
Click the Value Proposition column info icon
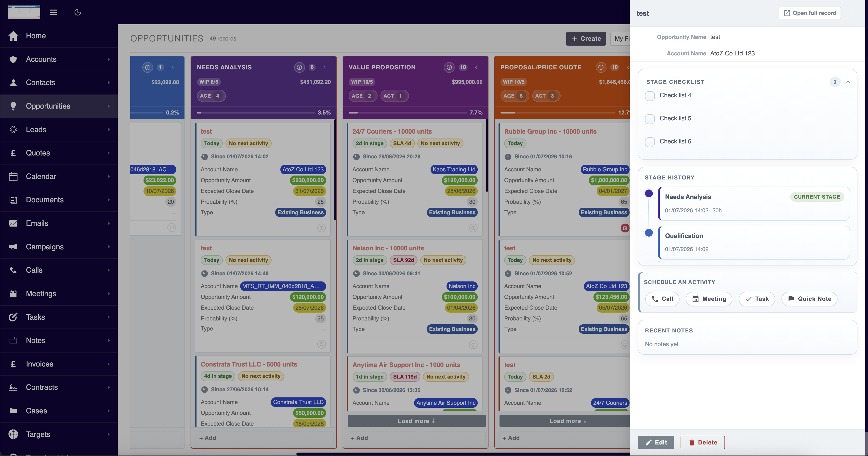[x=449, y=67]
